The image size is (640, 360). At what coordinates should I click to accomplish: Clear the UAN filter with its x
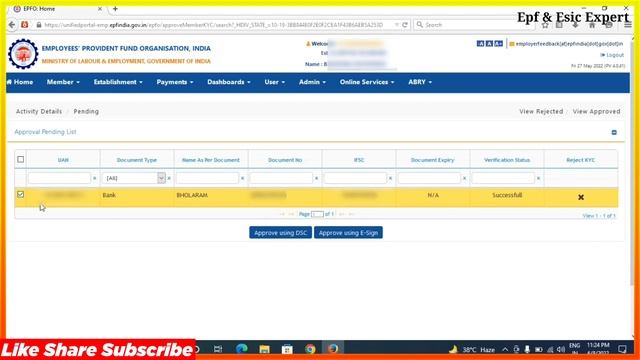95,178
